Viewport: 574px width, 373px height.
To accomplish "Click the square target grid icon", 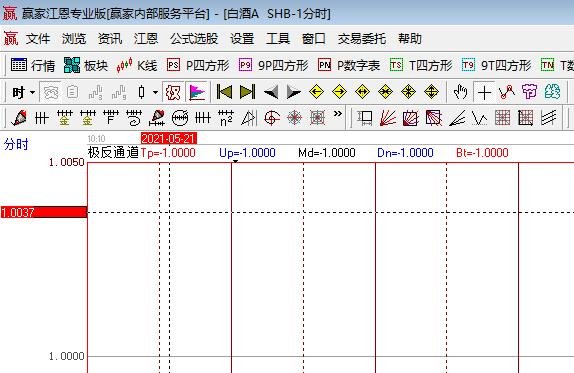I will pos(317,118).
